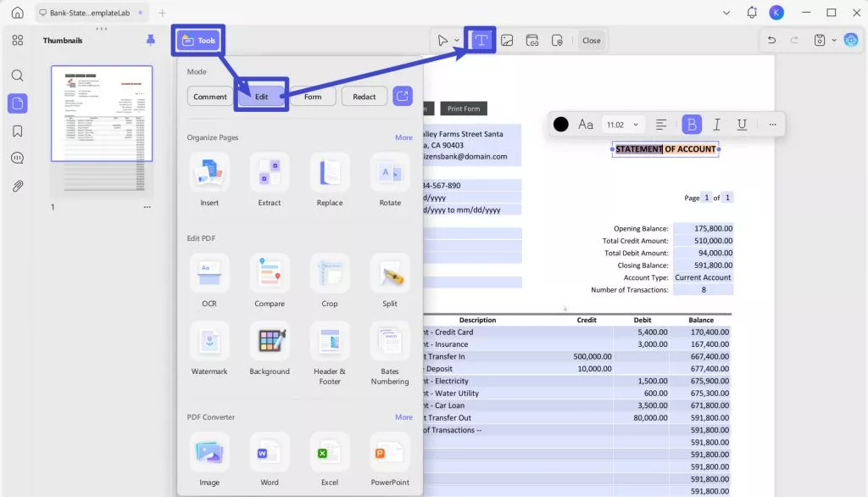Open more text formatting options
Screen dimensions: 868x497
tap(773, 125)
